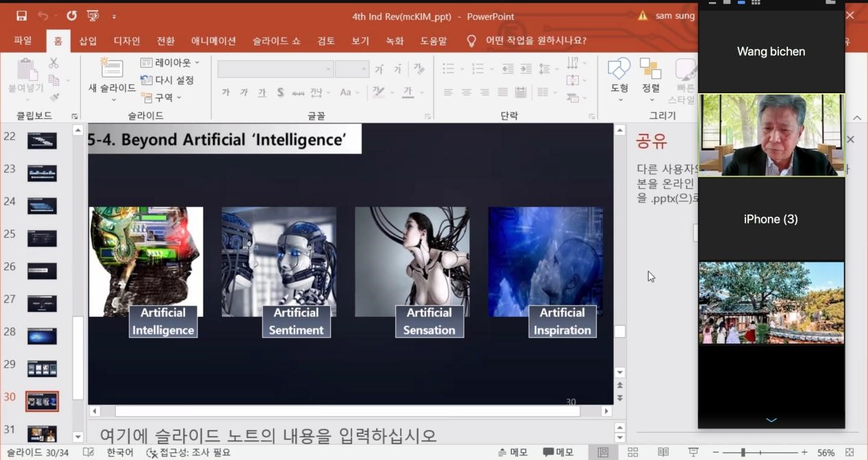Expand more participants chevron in video panel
Image resolution: width=868 pixels, height=460 pixels.
point(771,420)
